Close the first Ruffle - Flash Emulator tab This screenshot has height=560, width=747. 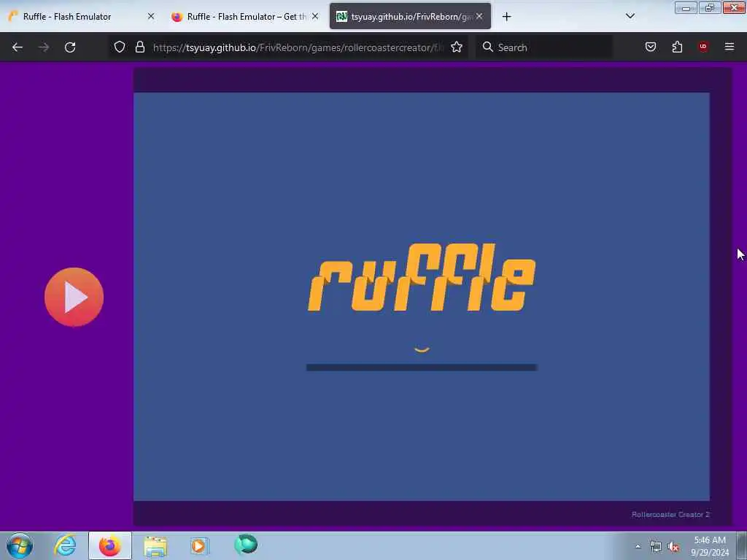151,16
